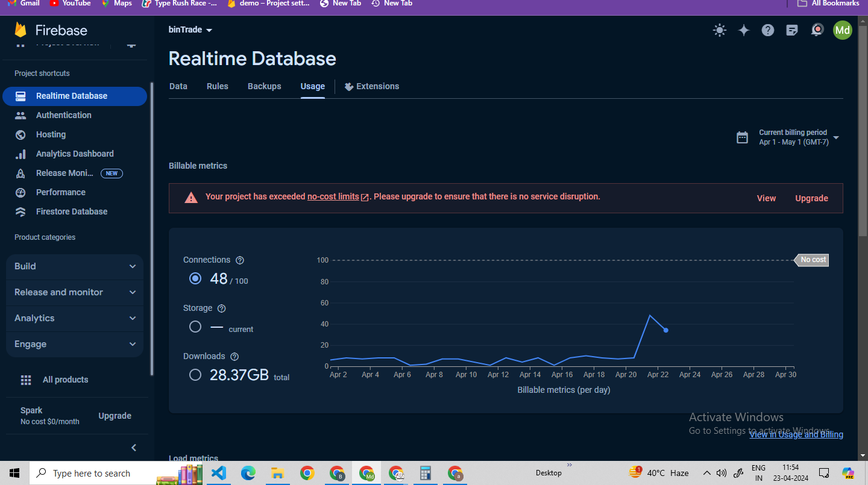Expand the Release and monitor category
Image resolution: width=868 pixels, height=485 pixels.
(x=75, y=292)
